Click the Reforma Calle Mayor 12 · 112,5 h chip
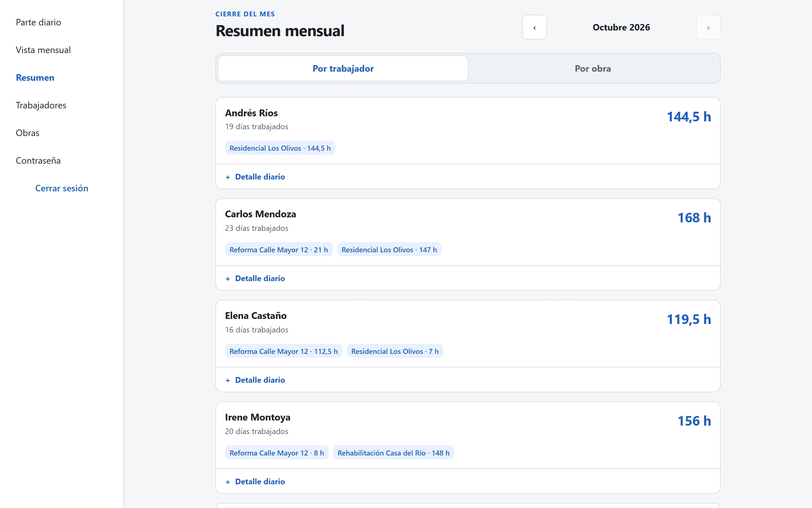Viewport: 812px width, 508px height. point(284,351)
